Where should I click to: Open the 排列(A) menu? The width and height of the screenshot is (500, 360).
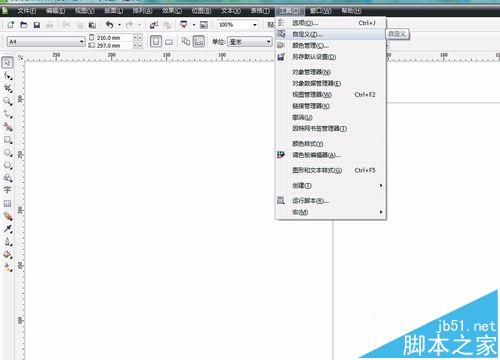(x=143, y=11)
